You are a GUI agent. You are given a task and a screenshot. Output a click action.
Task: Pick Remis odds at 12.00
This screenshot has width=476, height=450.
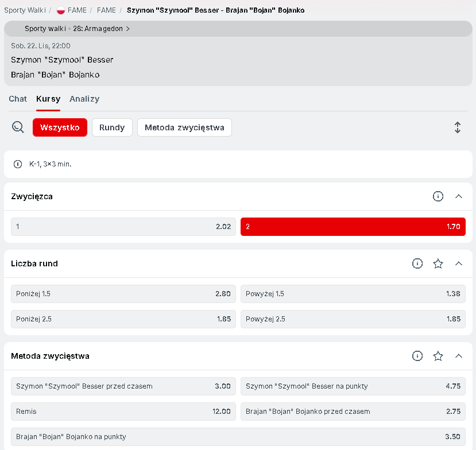123,412
